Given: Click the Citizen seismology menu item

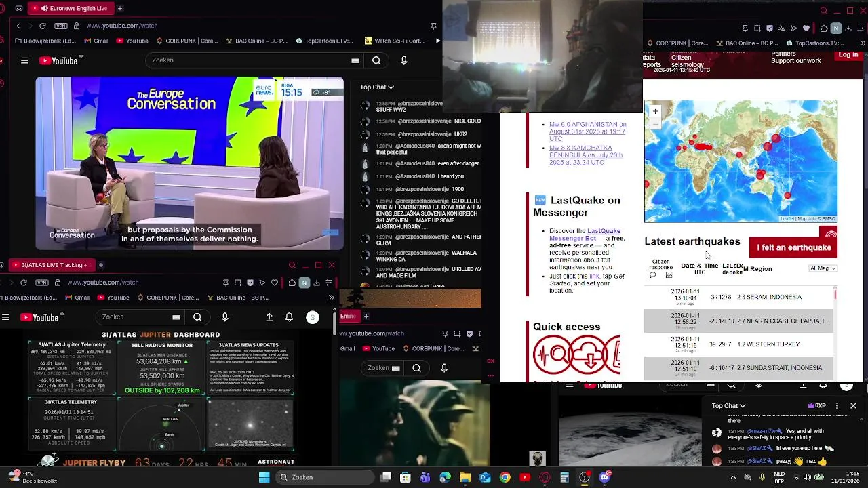Looking at the screenshot, I should (686, 61).
